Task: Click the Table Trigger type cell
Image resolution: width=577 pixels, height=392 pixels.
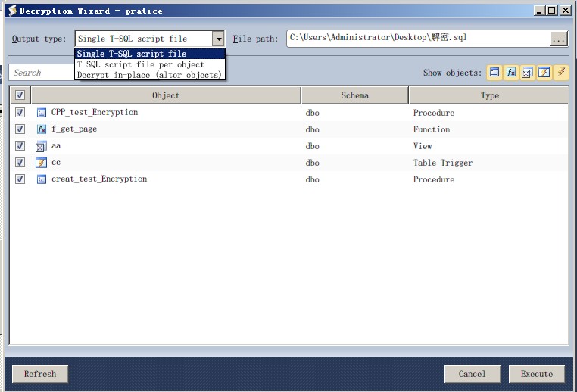Action: click(443, 163)
